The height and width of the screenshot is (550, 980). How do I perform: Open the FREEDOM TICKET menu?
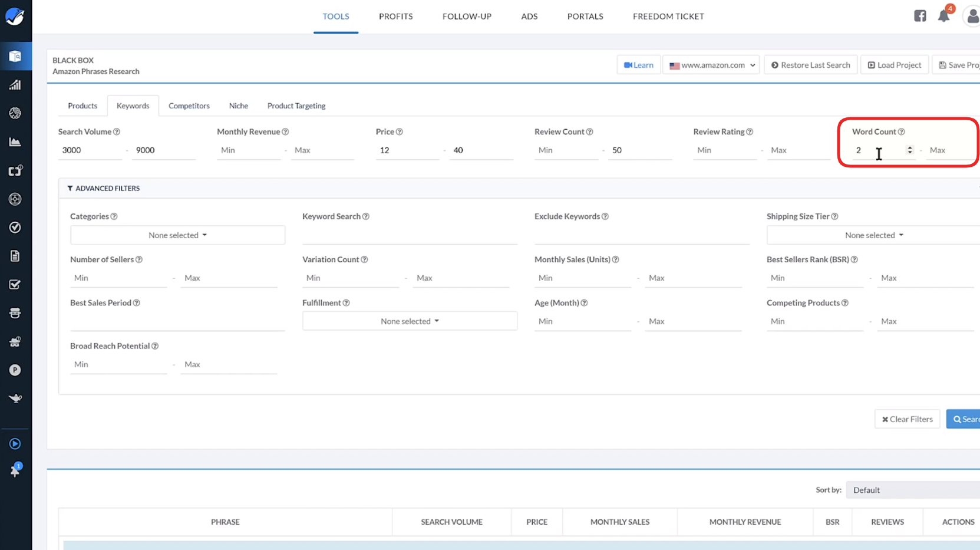point(668,17)
